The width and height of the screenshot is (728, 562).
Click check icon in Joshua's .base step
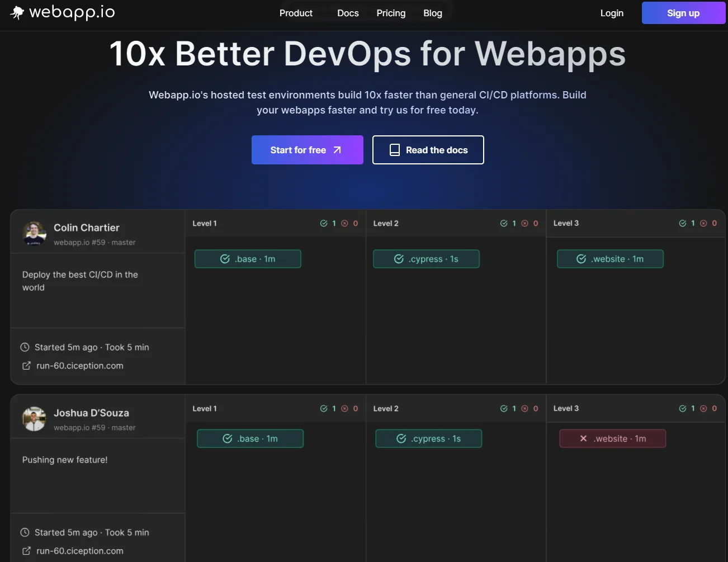[x=227, y=438]
